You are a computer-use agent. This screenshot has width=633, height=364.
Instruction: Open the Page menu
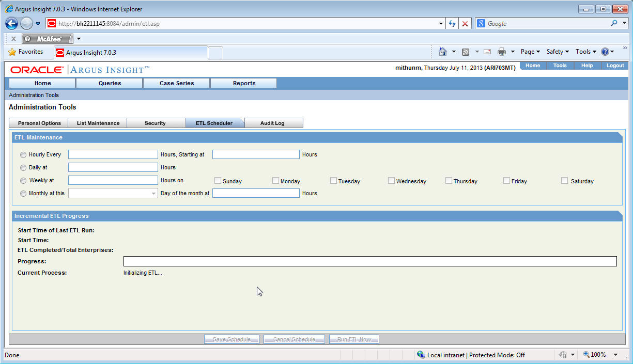[x=530, y=52]
